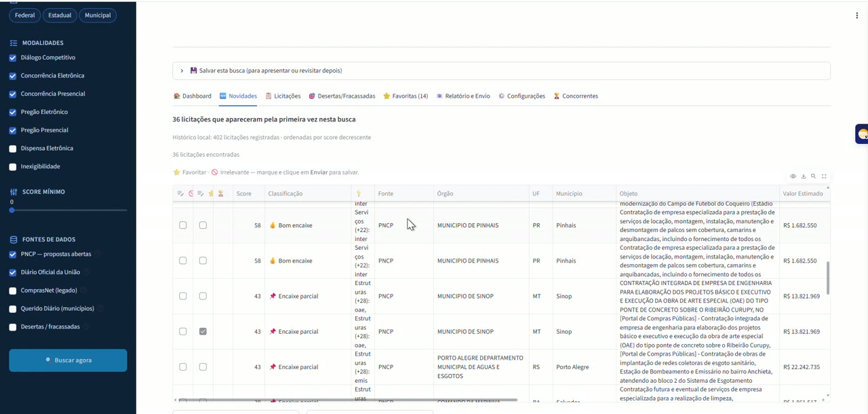Click the fullscreen icon above the table
Viewport: 868px width, 414px height.
[x=825, y=176]
